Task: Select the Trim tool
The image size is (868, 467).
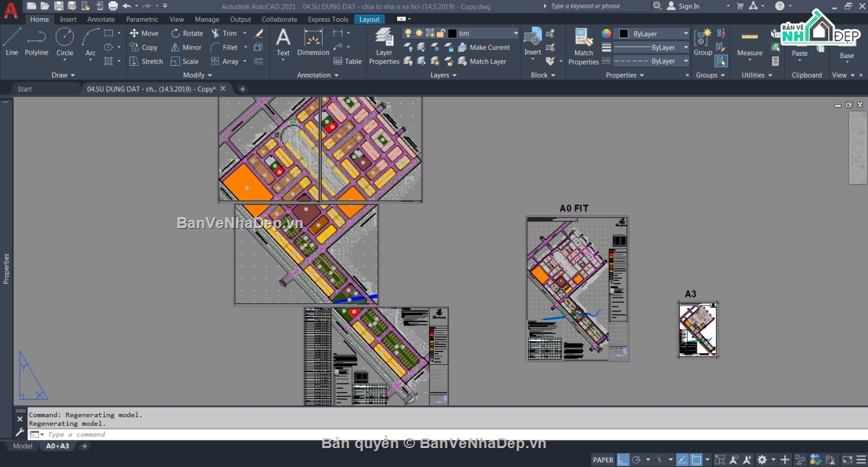Action: 226,33
